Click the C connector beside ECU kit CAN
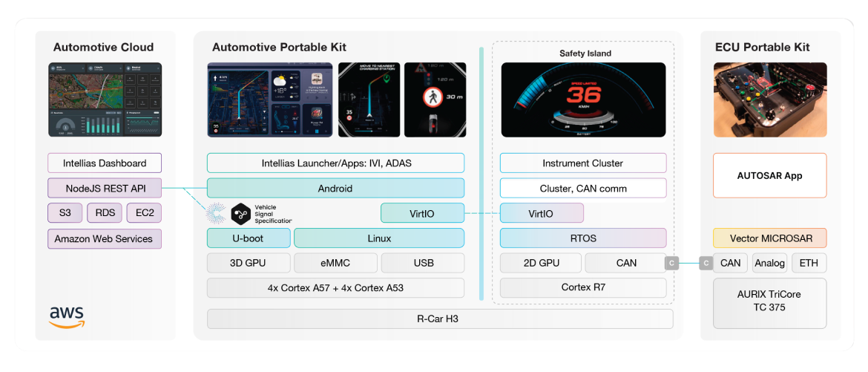Screen dimensions: 868x372 point(706,263)
